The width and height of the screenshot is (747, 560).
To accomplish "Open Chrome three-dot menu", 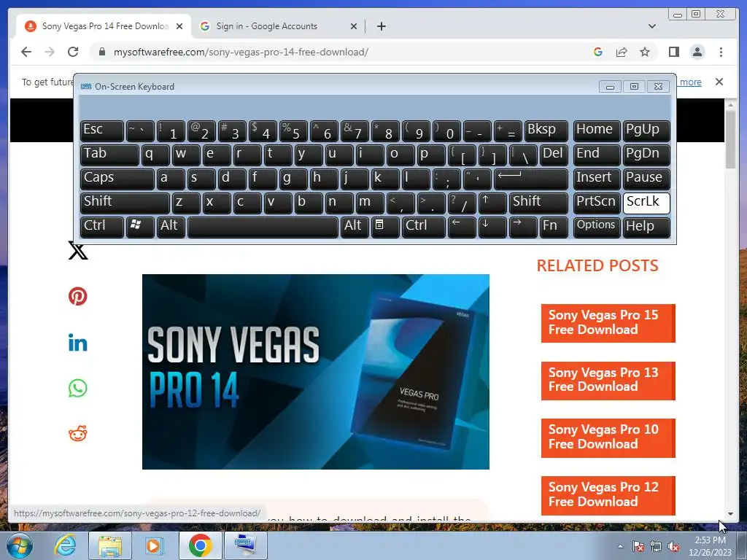I will (x=721, y=52).
